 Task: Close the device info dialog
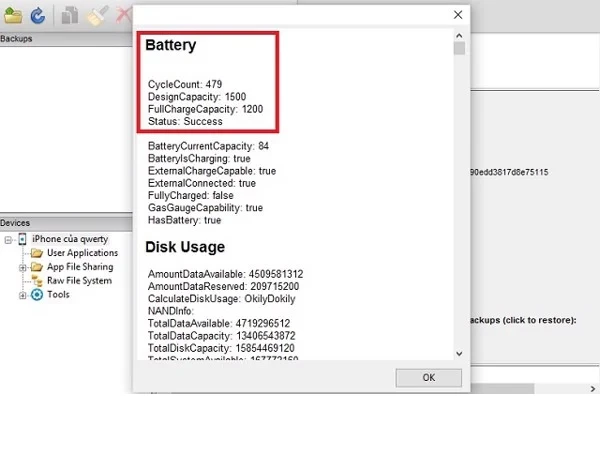458,15
